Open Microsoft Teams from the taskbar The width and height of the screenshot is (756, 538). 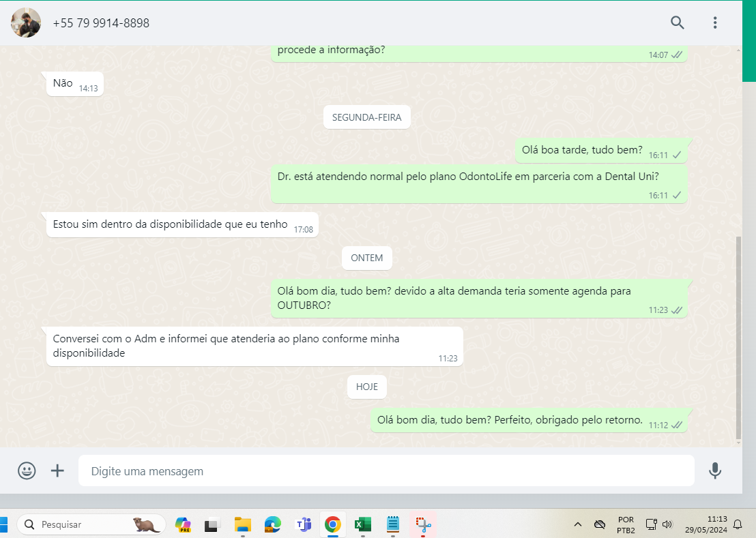coord(303,524)
